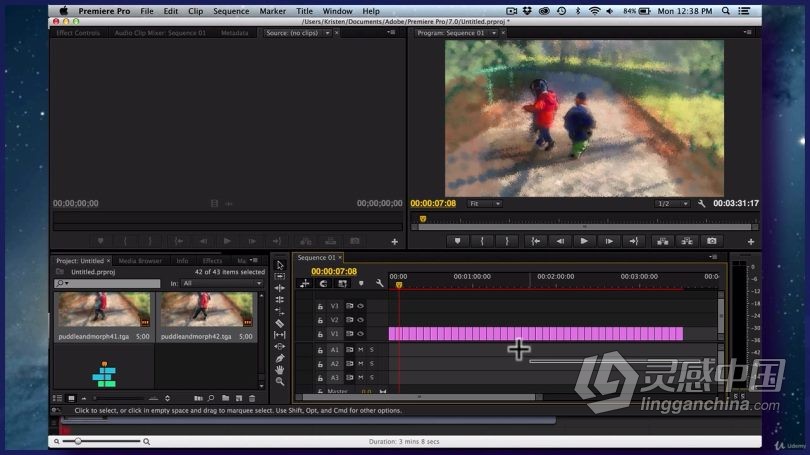Switch Project panel to List view
This screenshot has height=455, width=810.
pos(57,398)
